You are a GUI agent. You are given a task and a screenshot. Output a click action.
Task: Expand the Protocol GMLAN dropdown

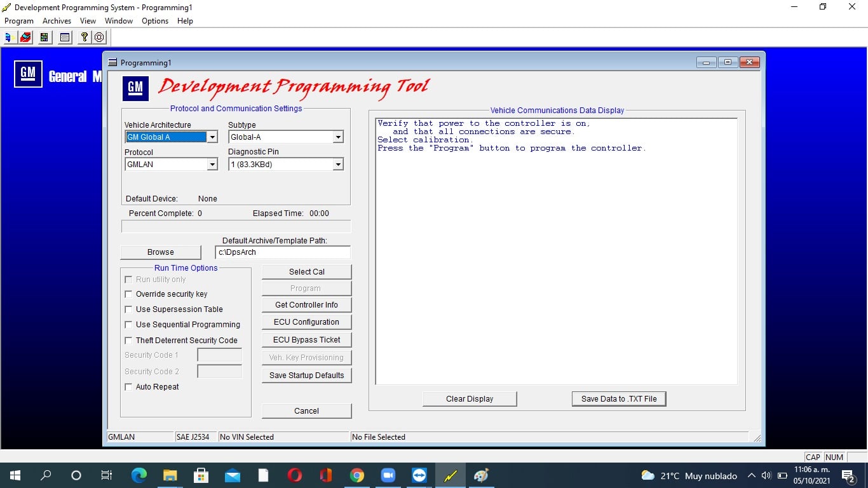click(x=213, y=165)
